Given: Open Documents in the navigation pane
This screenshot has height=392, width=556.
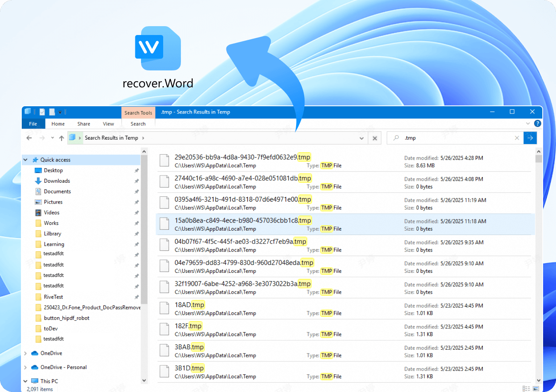Looking at the screenshot, I should tap(57, 192).
